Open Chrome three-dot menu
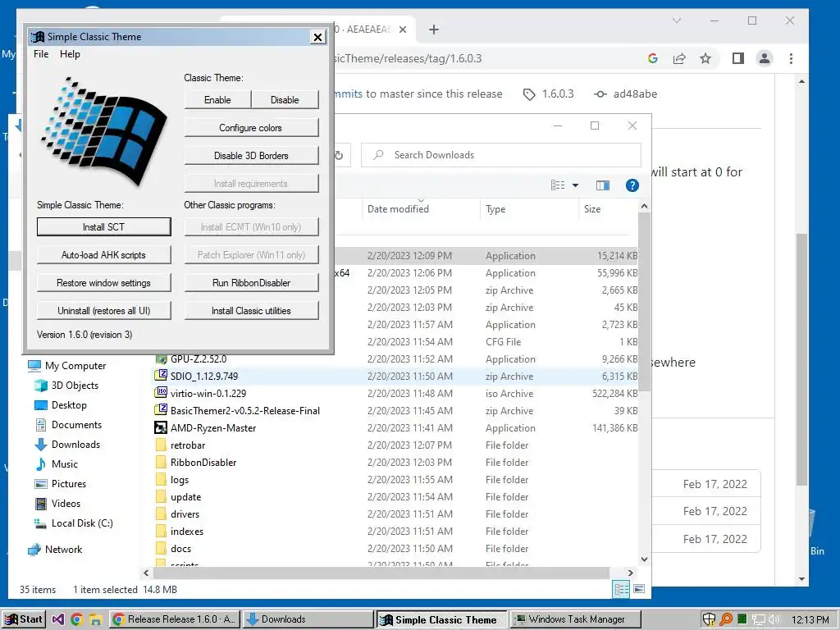 tap(791, 58)
